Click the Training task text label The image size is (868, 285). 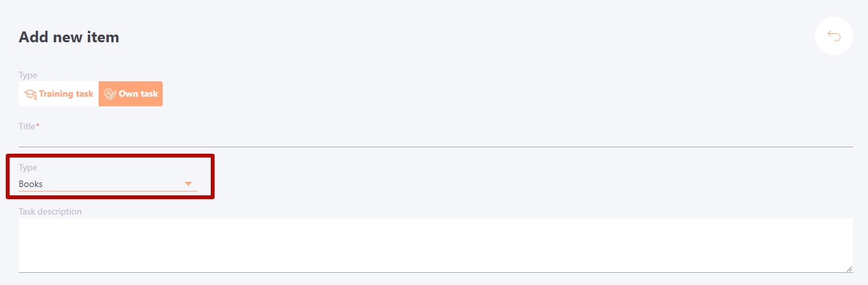(x=66, y=94)
